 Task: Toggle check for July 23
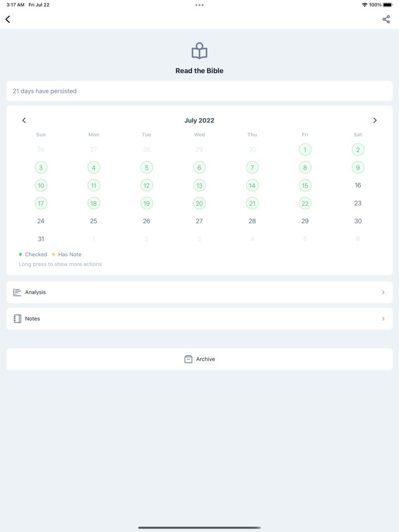point(358,203)
